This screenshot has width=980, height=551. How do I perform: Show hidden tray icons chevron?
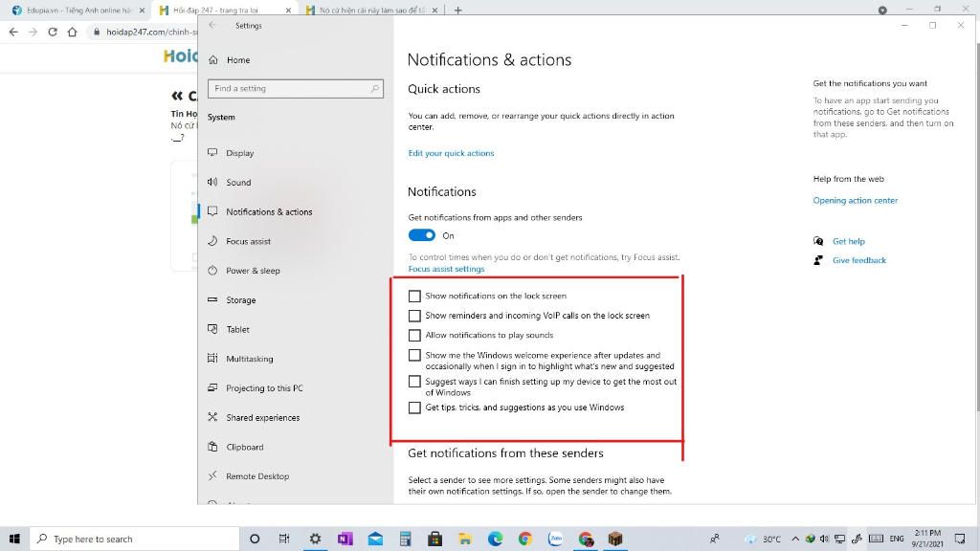coord(795,539)
